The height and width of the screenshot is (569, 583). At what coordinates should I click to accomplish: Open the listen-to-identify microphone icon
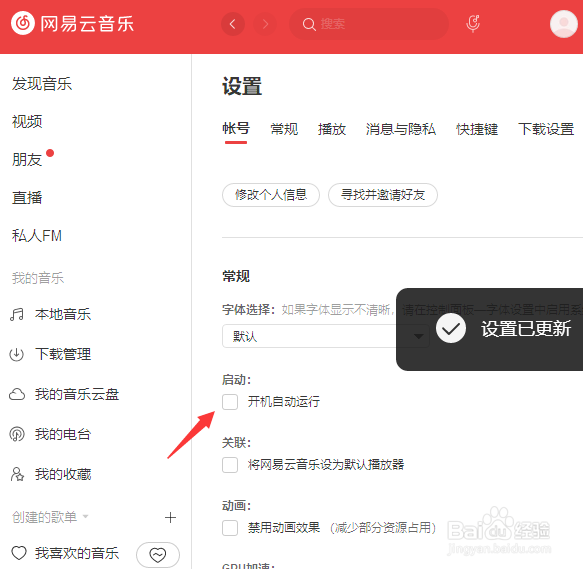(x=473, y=24)
